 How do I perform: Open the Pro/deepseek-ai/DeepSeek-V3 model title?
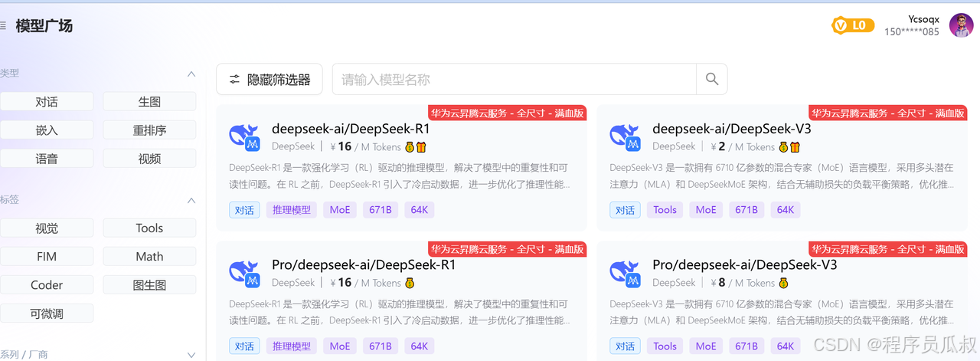[745, 265]
